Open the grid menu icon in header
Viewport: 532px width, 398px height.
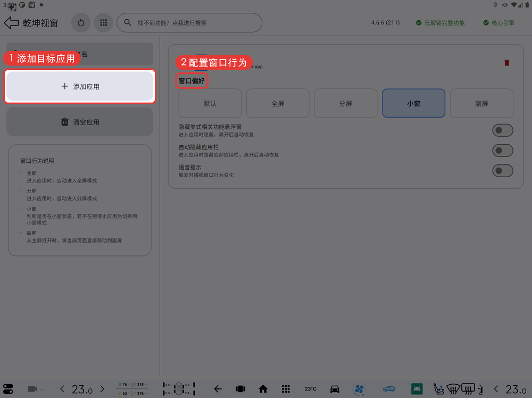104,23
